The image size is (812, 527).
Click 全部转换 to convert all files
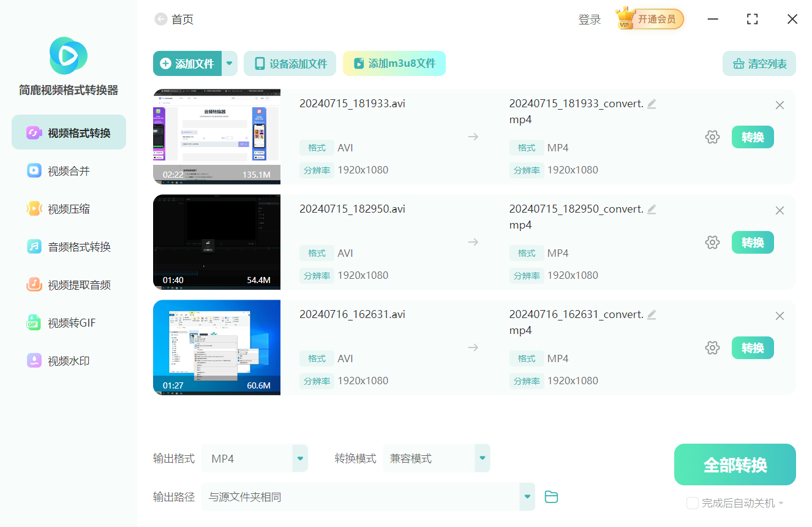coord(734,464)
